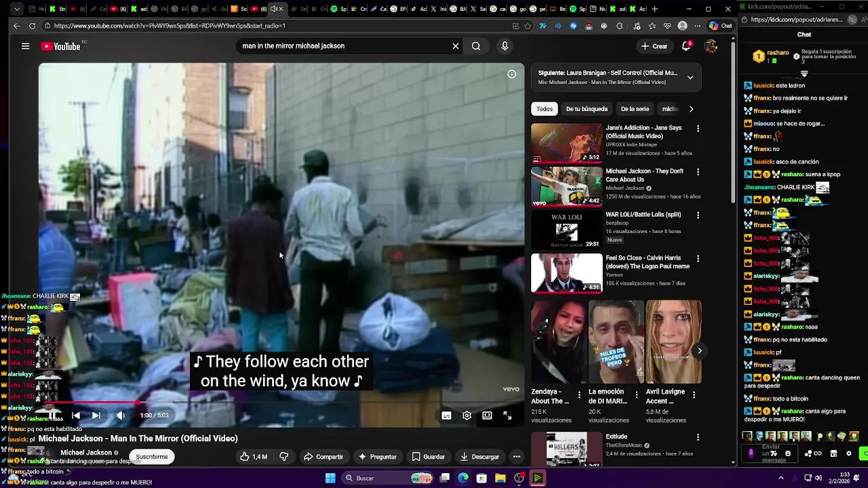Image resolution: width=868 pixels, height=488 pixels.
Task: Select the De tu búsqueda chip
Action: (x=587, y=109)
